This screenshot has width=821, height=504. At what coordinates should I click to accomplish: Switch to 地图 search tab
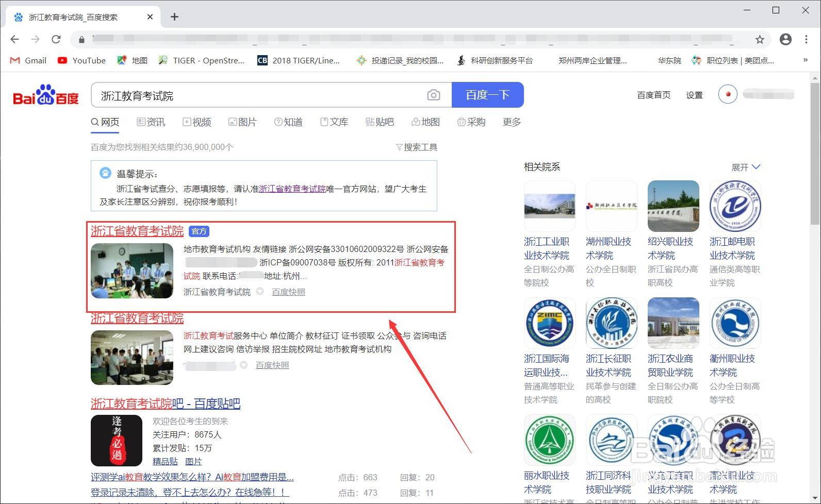pos(425,122)
